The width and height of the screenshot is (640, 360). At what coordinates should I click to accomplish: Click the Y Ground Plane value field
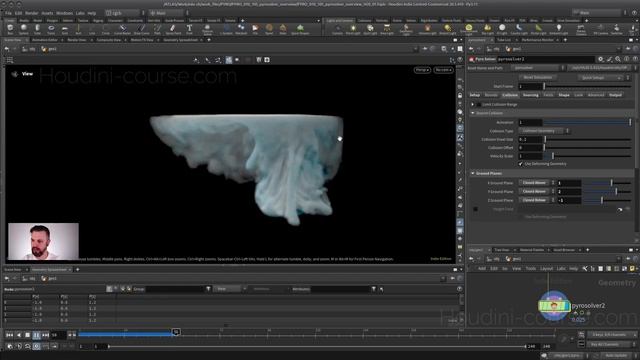(x=569, y=191)
